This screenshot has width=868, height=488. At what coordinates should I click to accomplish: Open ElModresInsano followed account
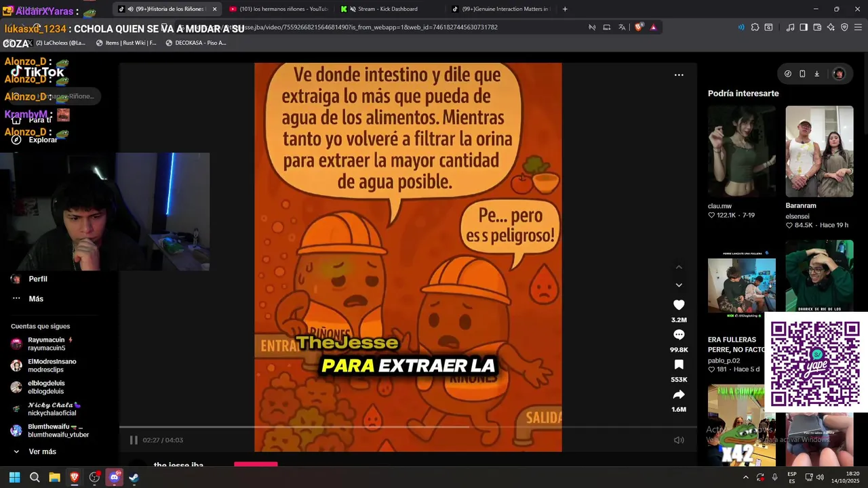(x=51, y=365)
